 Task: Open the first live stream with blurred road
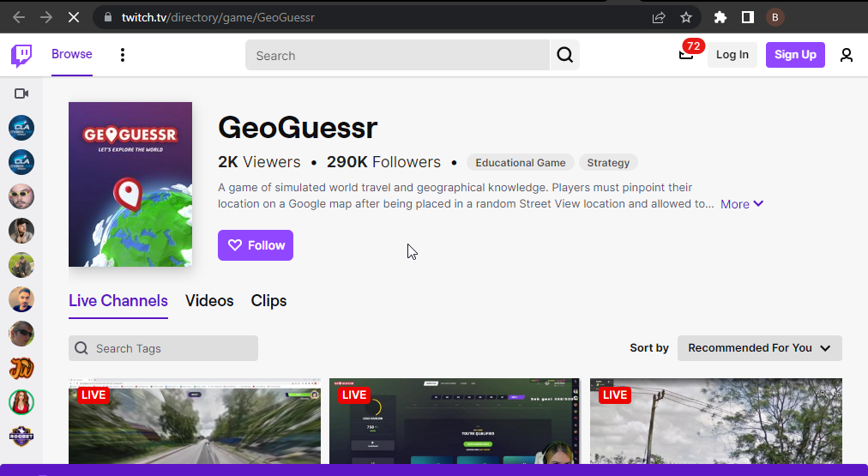[195, 421]
